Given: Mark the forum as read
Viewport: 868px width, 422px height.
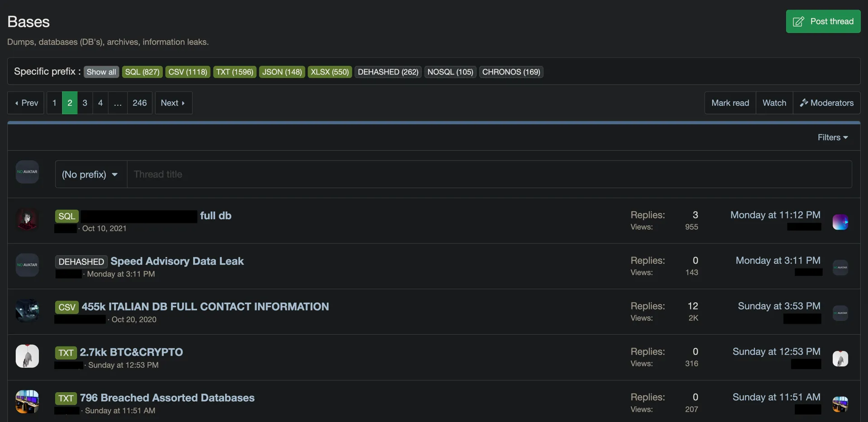Looking at the screenshot, I should pyautogui.click(x=730, y=103).
